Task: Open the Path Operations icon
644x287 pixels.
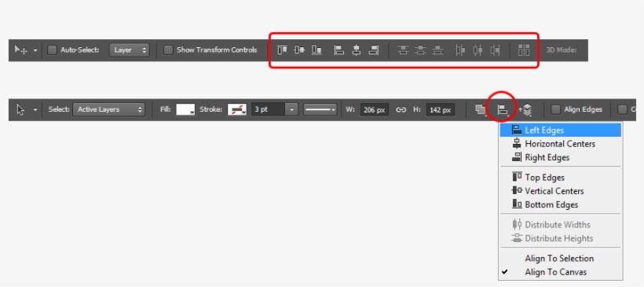Action: 481,110
